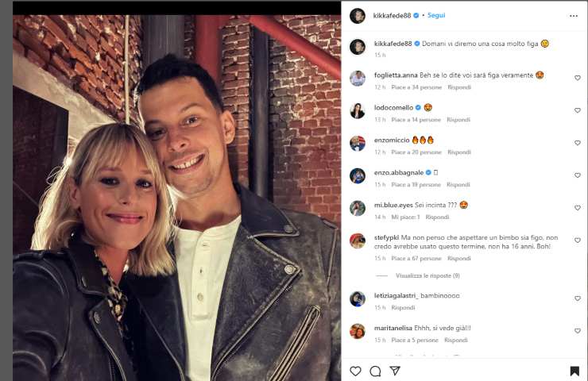This screenshot has height=381, width=588.
Task: Like maritanelisa's comment
Action: pyautogui.click(x=578, y=331)
